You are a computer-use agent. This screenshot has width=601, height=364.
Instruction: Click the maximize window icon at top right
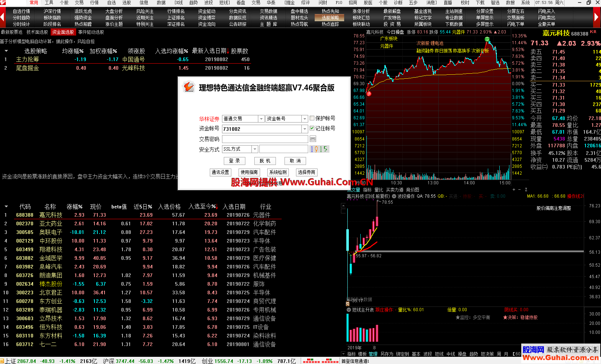pos(589,3)
